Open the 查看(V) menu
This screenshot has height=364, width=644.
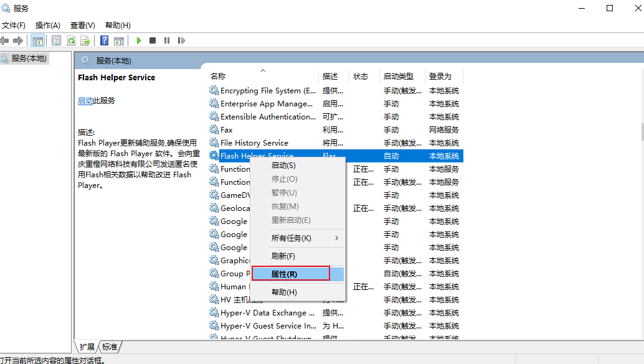(x=83, y=26)
